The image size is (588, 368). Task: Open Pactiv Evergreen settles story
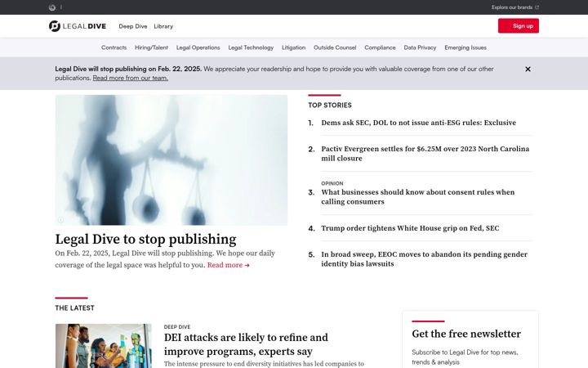(425, 154)
